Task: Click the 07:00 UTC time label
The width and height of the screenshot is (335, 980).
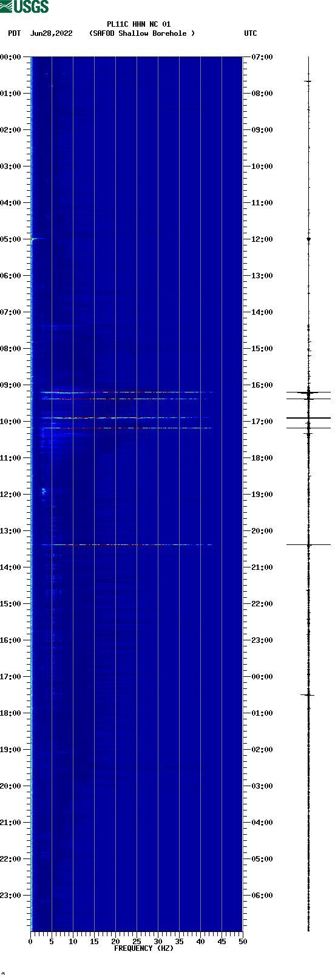Action: [262, 57]
